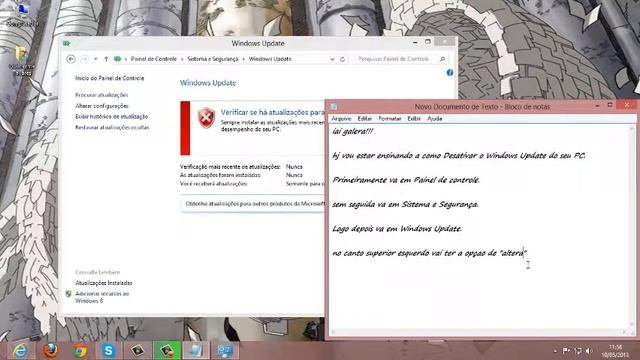
Task: Click 'Procurar atualizações' link
Action: (x=102, y=95)
